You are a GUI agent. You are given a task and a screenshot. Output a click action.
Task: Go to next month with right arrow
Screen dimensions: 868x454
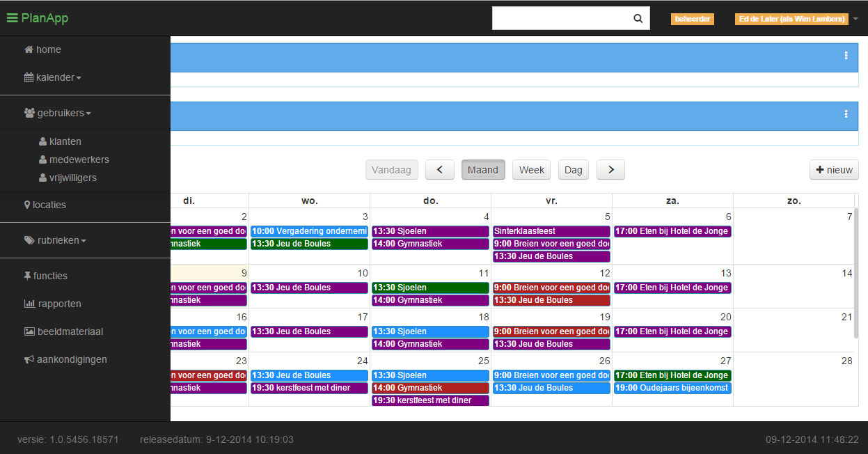click(610, 170)
